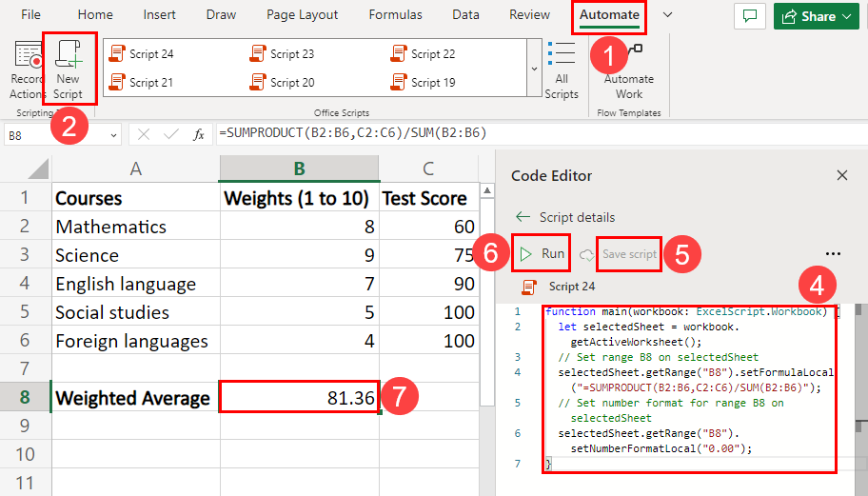868x496 pixels.
Task: Confirm formula with checkmark icon
Action: (x=171, y=134)
